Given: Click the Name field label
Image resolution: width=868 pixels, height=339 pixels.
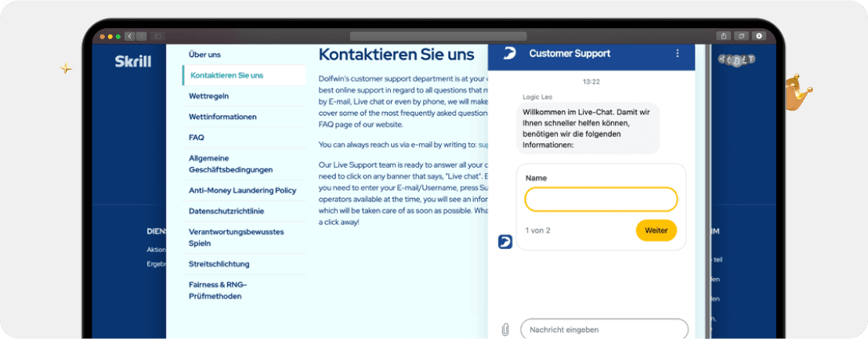Looking at the screenshot, I should pos(536,178).
